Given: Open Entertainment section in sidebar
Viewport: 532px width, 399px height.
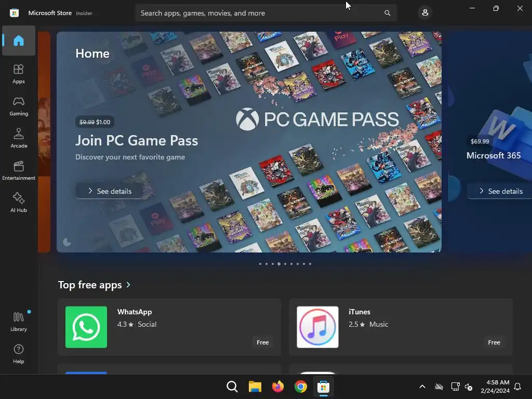Looking at the screenshot, I should (19, 170).
